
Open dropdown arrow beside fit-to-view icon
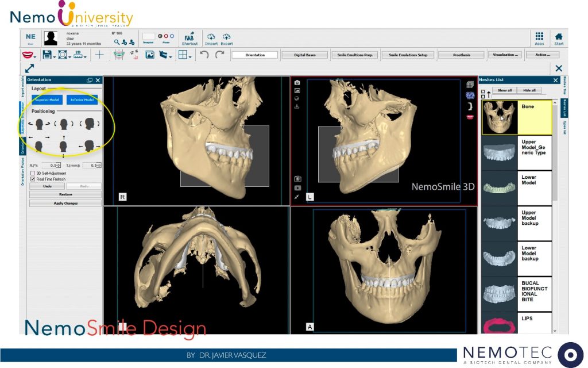tap(69, 57)
